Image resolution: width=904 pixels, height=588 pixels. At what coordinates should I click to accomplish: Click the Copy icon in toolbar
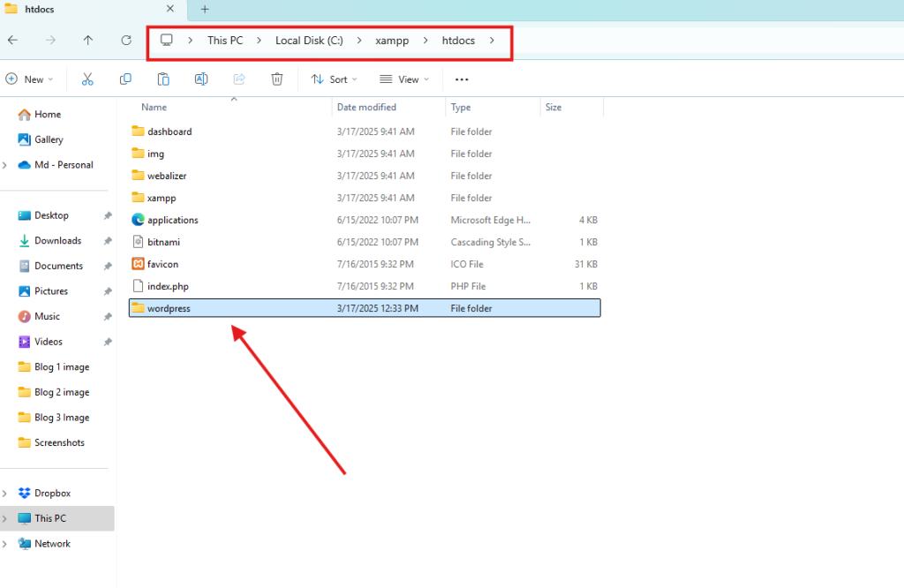[125, 79]
